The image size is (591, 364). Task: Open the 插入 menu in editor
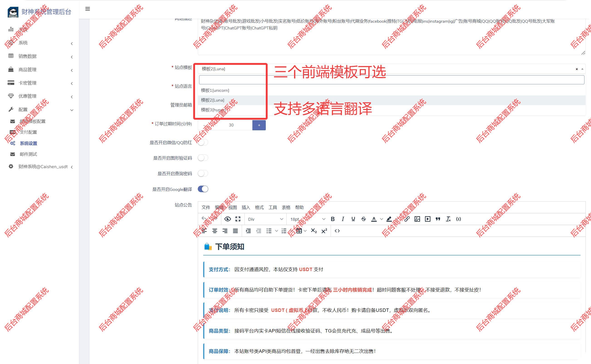[246, 207]
